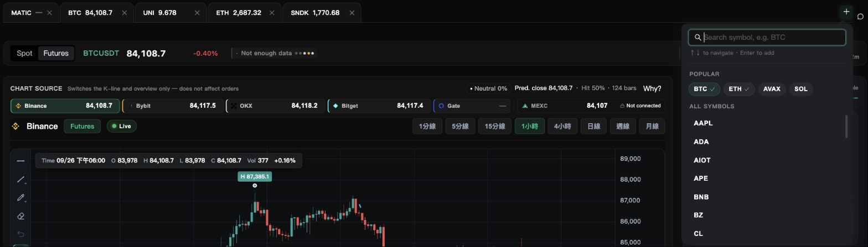Viewport: 868px width, 247px height.
Task: Close the UNI tab with its X
Action: click(197, 13)
